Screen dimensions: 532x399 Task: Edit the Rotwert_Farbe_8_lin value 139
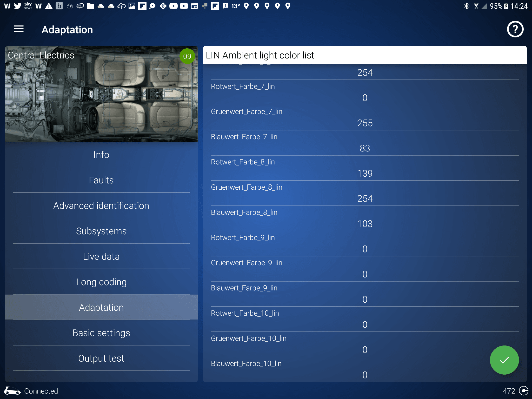point(365,173)
